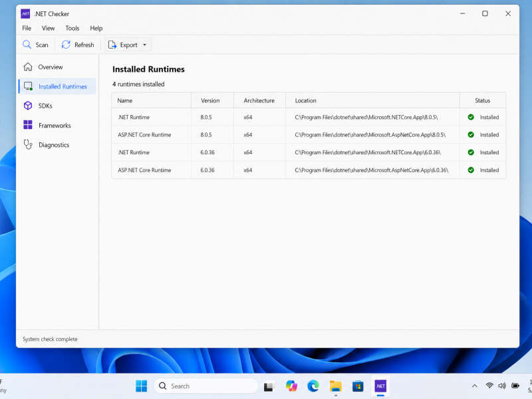Open the Help menu
Viewport: 532px width, 399px height.
click(96, 28)
